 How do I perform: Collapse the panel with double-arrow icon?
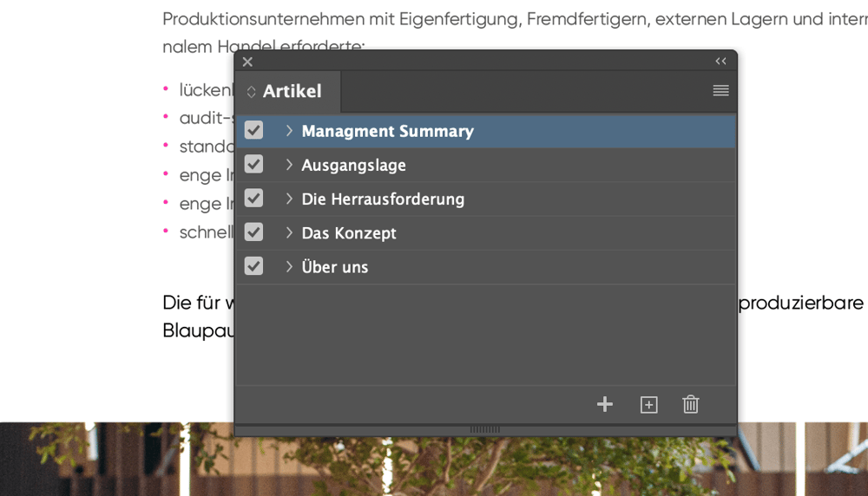click(x=720, y=61)
